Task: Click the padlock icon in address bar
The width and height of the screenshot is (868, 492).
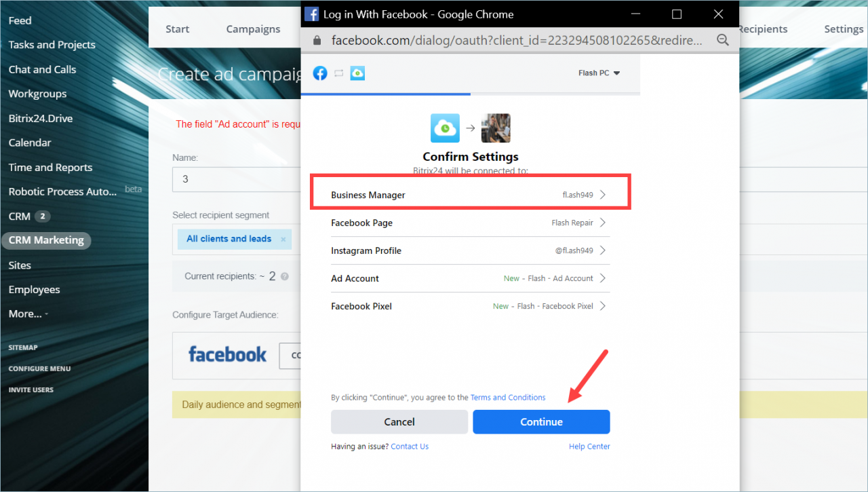Action: 317,40
